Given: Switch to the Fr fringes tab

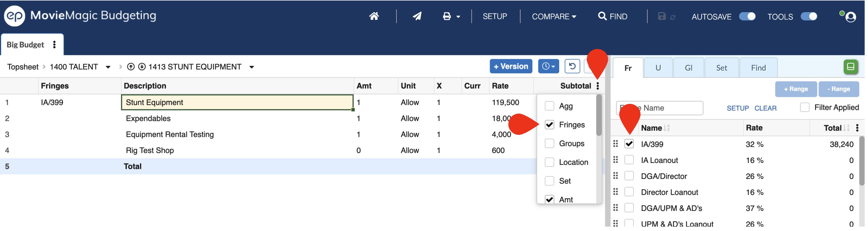Looking at the screenshot, I should [628, 68].
